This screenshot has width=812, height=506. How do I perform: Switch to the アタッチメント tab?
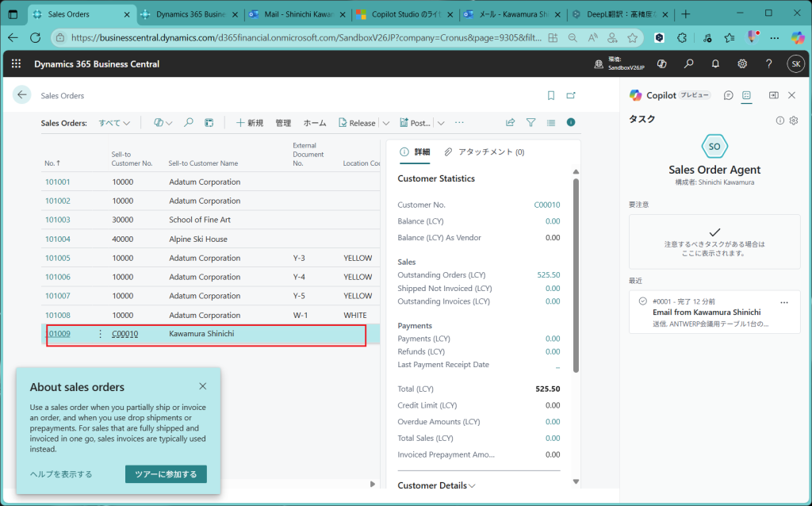pos(485,151)
